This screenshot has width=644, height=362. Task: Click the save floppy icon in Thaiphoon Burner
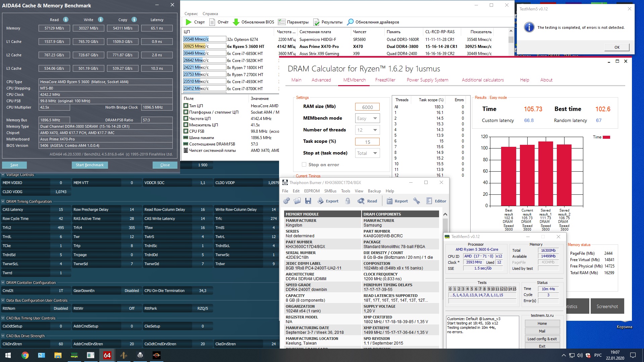(308, 201)
